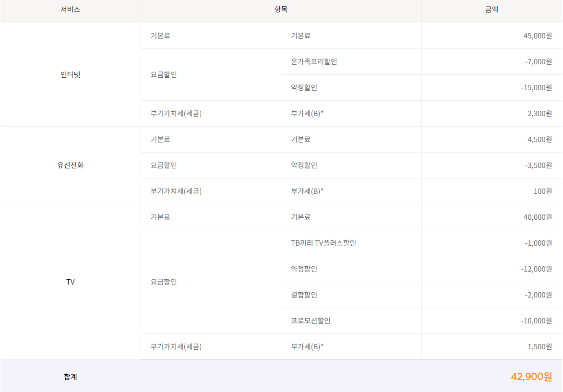Click the 항목 column header

[281, 10]
